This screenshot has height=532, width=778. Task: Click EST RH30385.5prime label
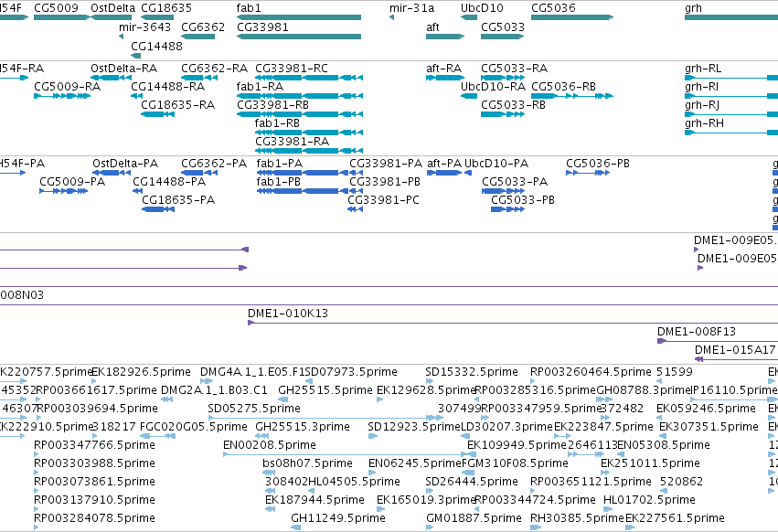577,517
